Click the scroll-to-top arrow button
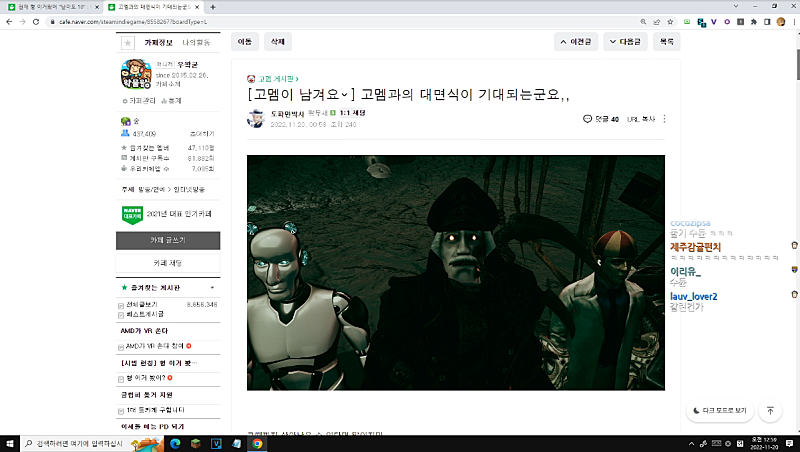 (x=770, y=410)
